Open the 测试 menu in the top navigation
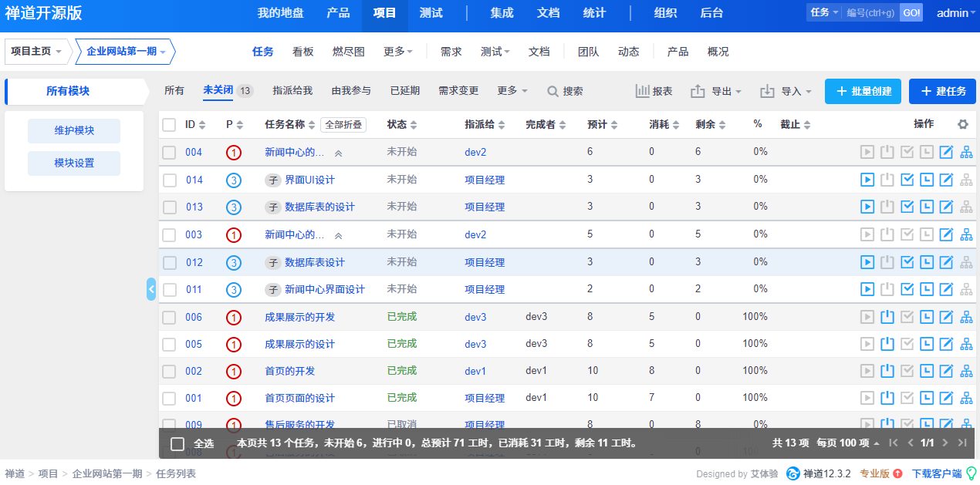The height and width of the screenshot is (485, 980). point(431,13)
